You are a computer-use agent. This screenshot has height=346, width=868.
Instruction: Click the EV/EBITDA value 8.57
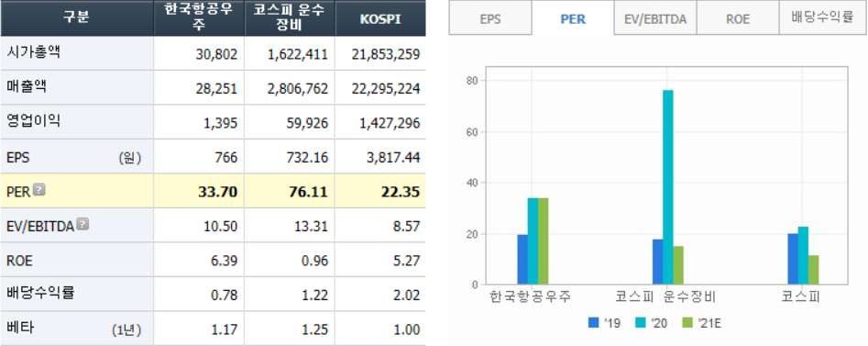coord(407,226)
